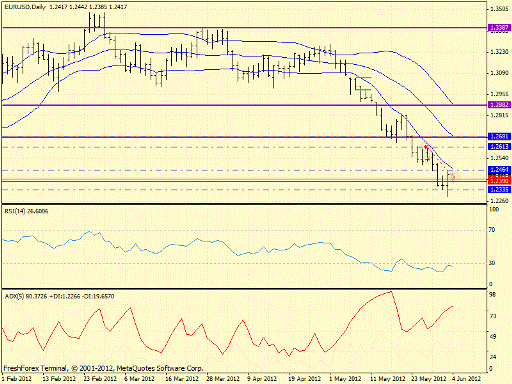Click the ADX scale value 24
Viewport: 512px width, 384px height.
coord(492,357)
